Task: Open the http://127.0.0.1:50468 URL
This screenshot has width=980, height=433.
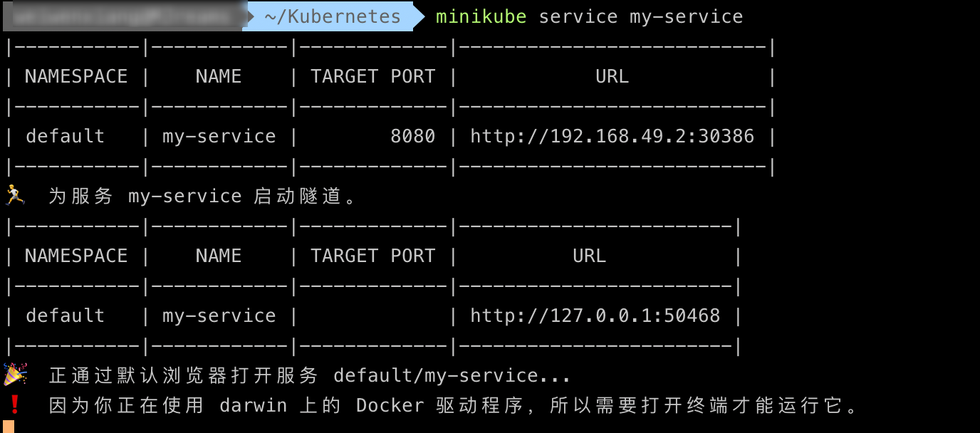Action: [595, 315]
